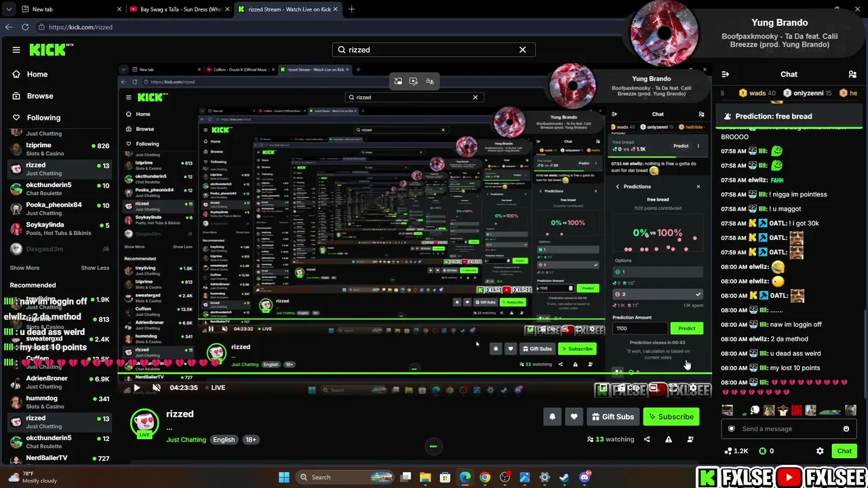Open Iziprime's channel in the sidebar
The height and width of the screenshot is (488, 868).
(x=60, y=149)
